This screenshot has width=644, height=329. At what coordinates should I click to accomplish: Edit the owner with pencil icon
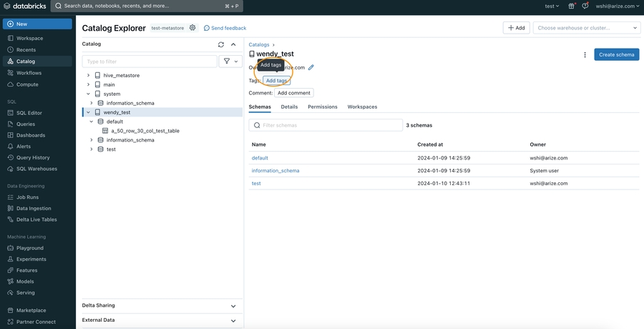(x=311, y=67)
